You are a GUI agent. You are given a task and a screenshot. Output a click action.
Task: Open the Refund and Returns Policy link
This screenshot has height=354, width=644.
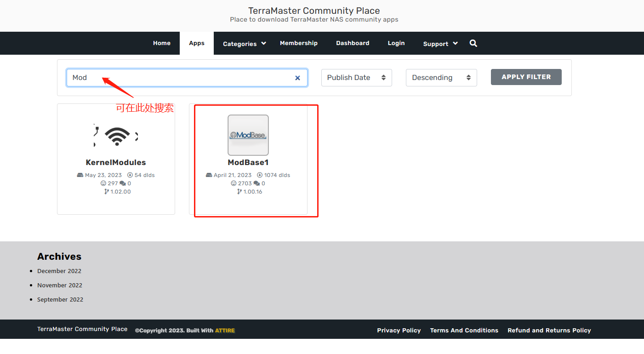pos(549,330)
